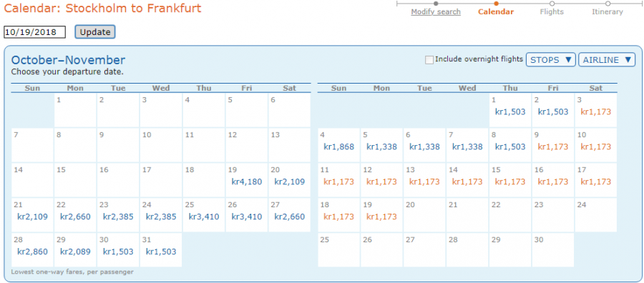Viewport: 644px width, 283px height.
Task: Select the Itinerary step tab
Action: (x=607, y=12)
